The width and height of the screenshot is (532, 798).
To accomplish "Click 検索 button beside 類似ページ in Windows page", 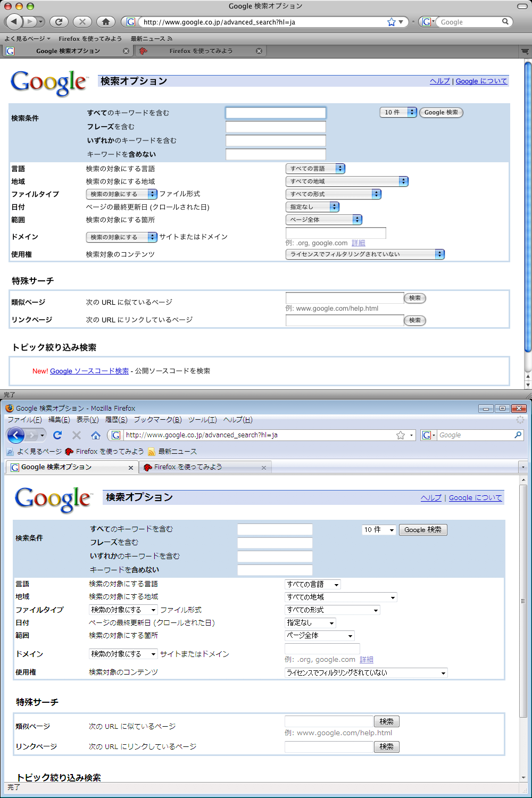I will click(387, 722).
